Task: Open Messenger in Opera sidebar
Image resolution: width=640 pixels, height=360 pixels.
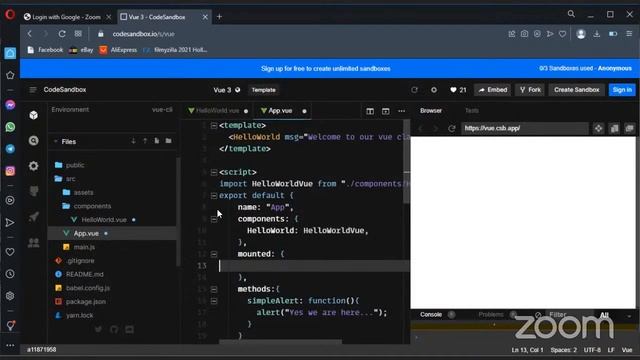Action: pyautogui.click(x=10, y=105)
